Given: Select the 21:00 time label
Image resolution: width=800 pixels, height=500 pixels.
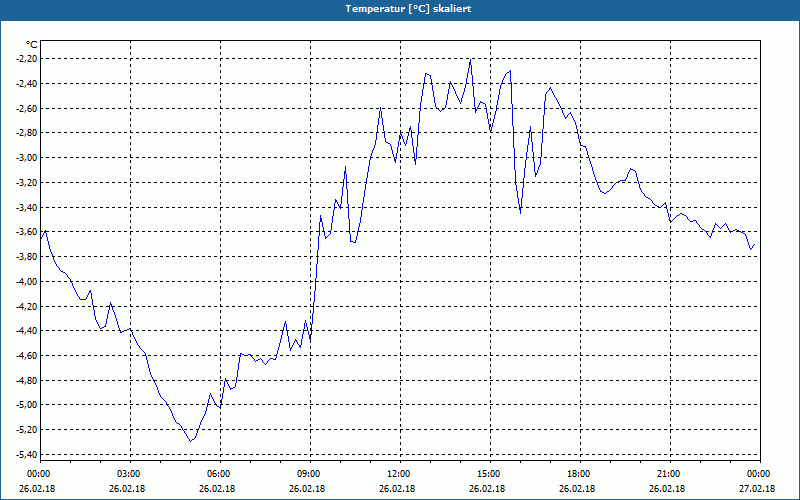Looking at the screenshot, I should coord(670,474).
